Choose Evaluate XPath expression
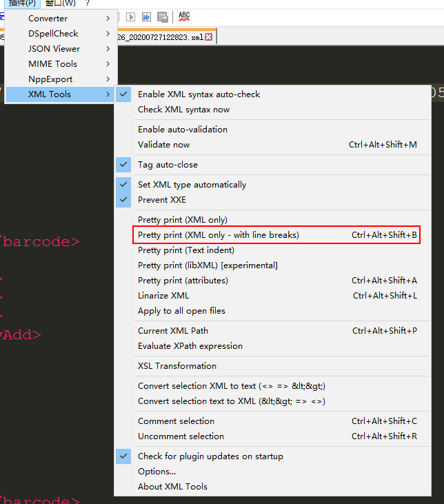Screen dimensions: 444x504 click(272, 346)
